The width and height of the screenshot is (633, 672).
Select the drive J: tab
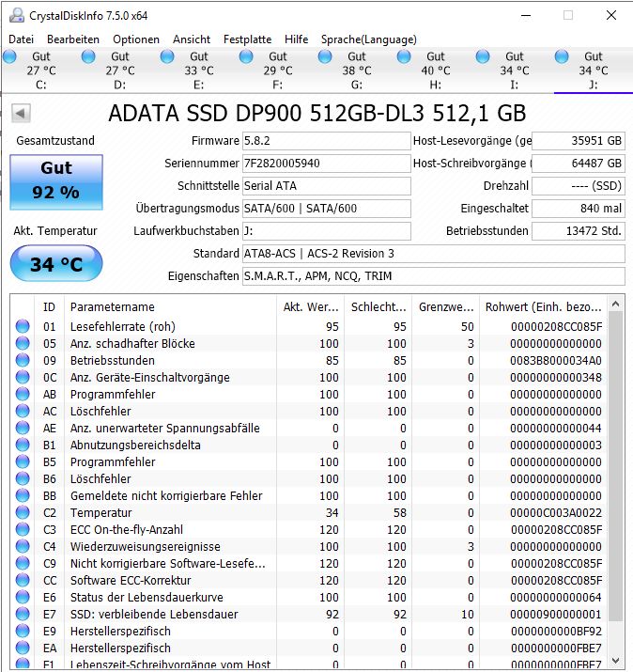[593, 70]
